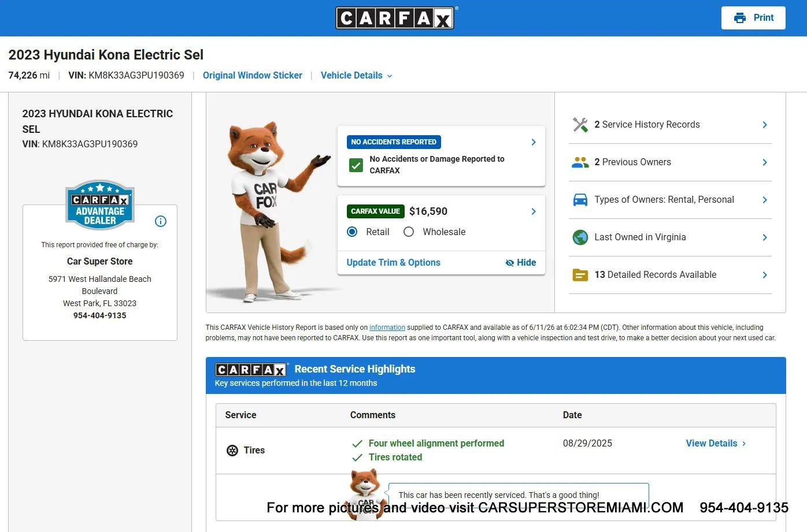The image size is (807, 532).
Task: Click the wrench Service History icon
Action: (580, 125)
